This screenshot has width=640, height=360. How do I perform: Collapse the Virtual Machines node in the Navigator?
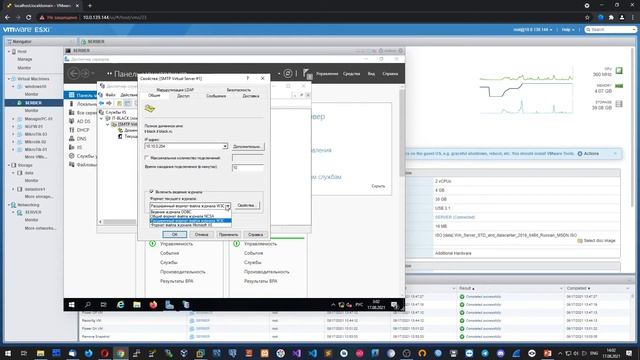click(9, 79)
